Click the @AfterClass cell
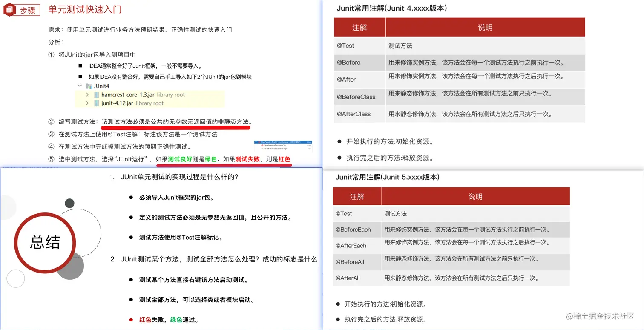Viewport: 644px width, 330px height. coord(359,114)
